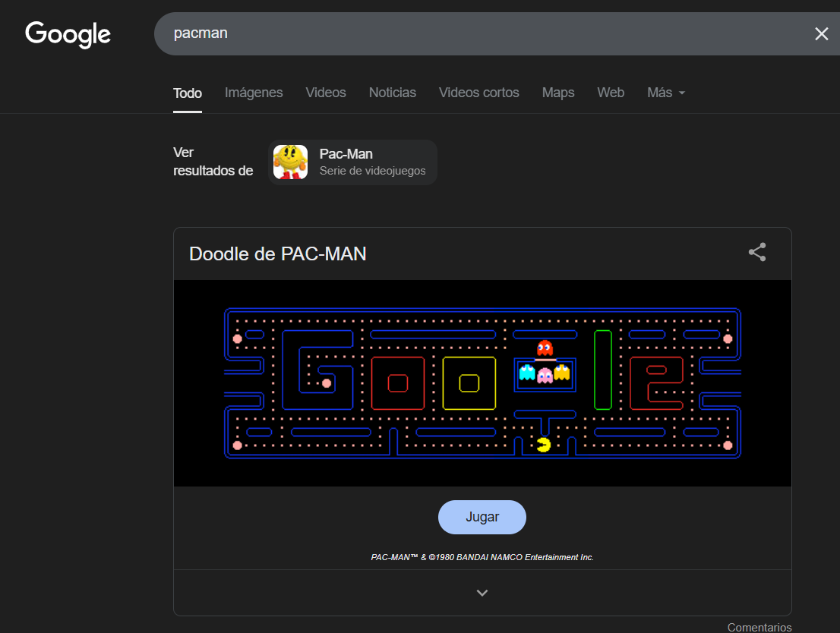Viewport: 840px width, 633px height.
Task: Click the Ver resultados de label
Action: pos(213,162)
